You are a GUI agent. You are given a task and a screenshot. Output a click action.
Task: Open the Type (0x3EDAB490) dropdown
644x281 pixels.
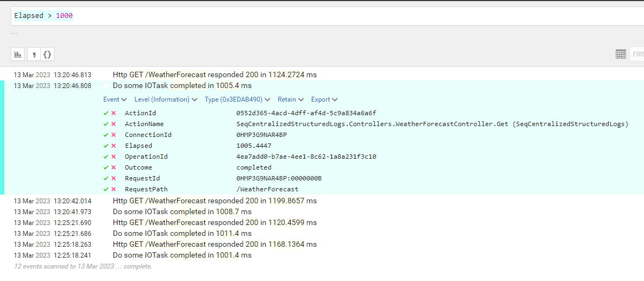[x=237, y=99]
